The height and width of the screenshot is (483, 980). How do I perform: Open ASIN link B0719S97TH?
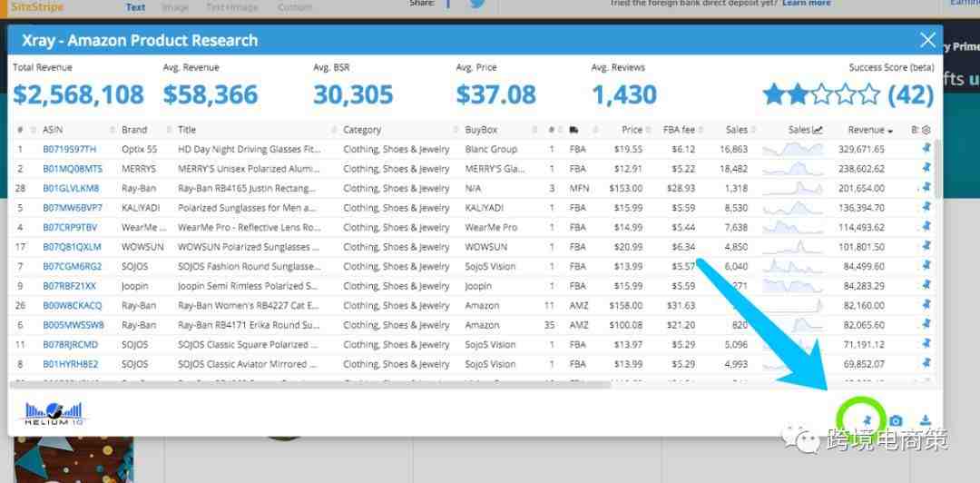tap(69, 149)
